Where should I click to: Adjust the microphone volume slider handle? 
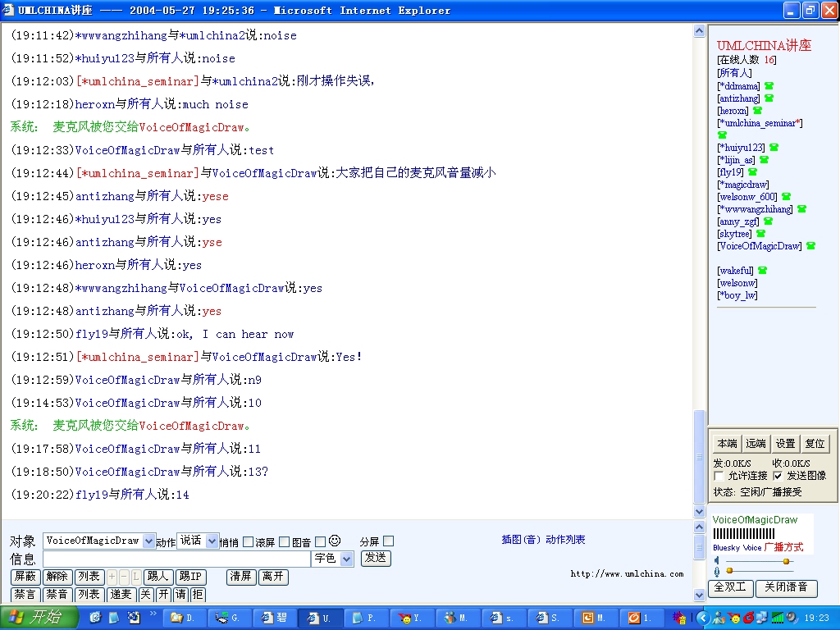click(729, 571)
